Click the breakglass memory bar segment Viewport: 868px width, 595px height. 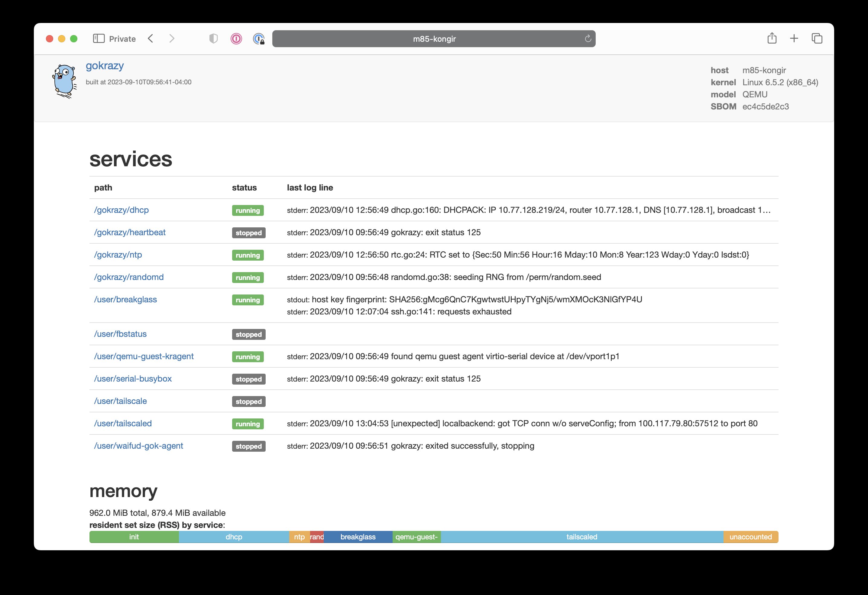pyautogui.click(x=358, y=537)
